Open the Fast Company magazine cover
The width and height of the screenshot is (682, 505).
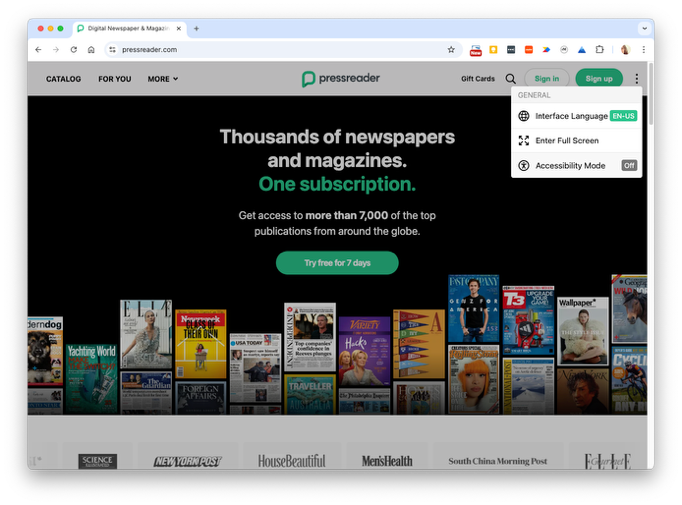[x=474, y=309]
